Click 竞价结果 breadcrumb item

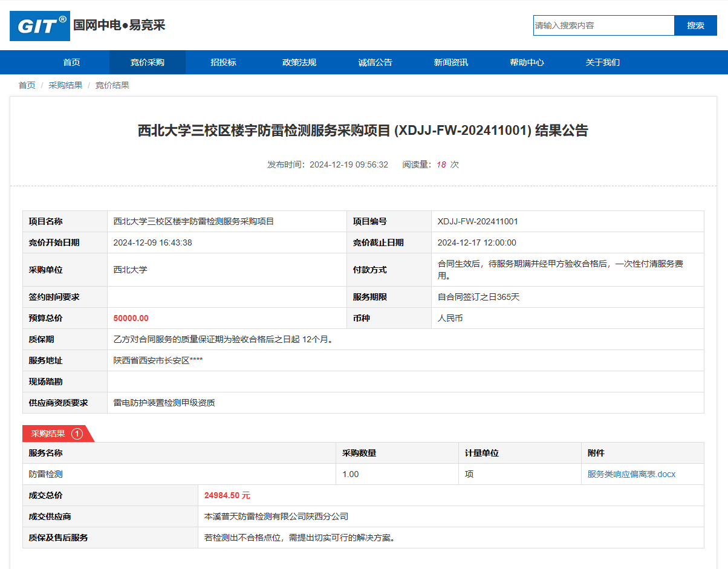pyautogui.click(x=112, y=85)
